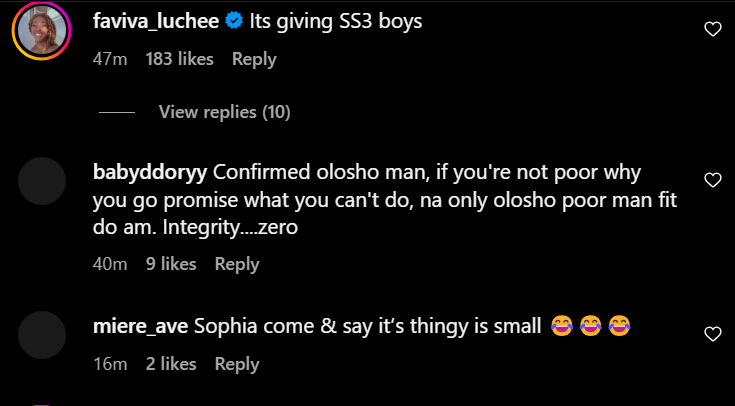The image size is (735, 406).
Task: Tap heart beside miere_ave's comment
Action: 712,334
